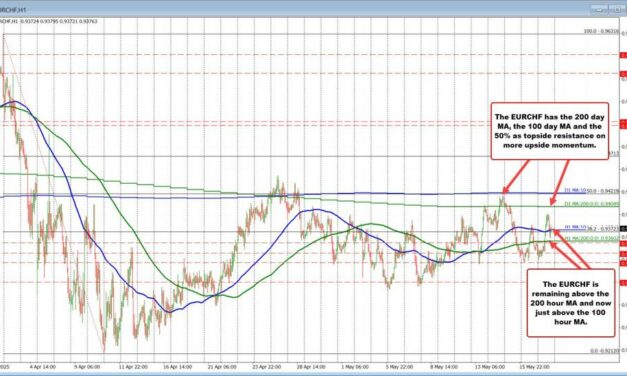Restore the EURCHF chart window size
This screenshot has width=627, height=376.
(x=617, y=10)
